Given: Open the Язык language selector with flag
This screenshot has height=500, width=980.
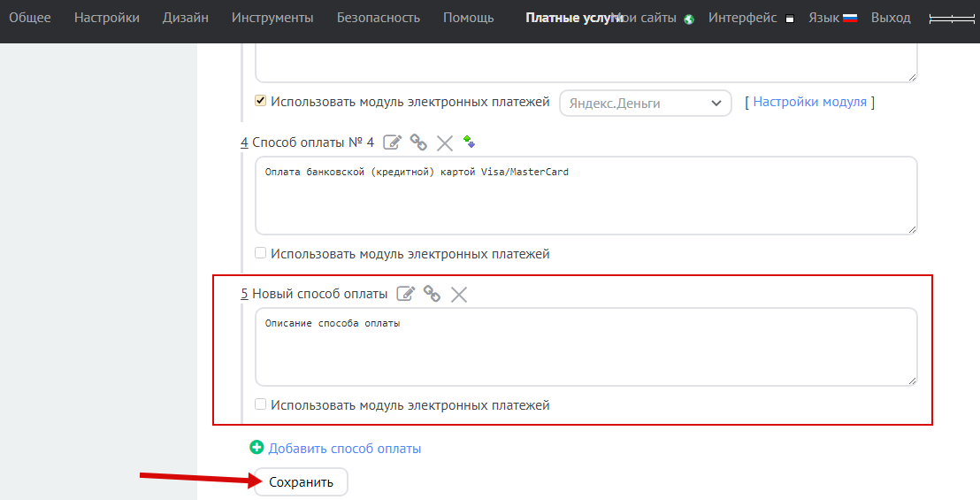Looking at the screenshot, I should click(832, 18).
